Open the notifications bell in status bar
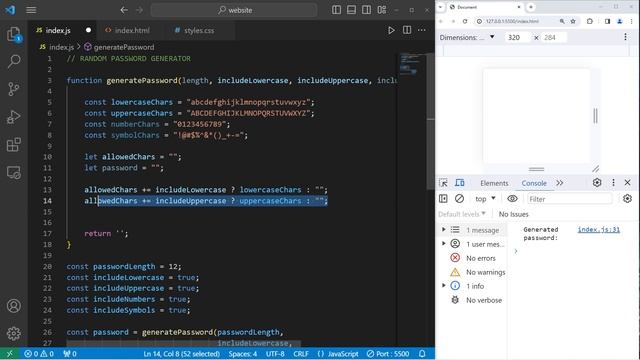This screenshot has height=360, width=640. (422, 354)
